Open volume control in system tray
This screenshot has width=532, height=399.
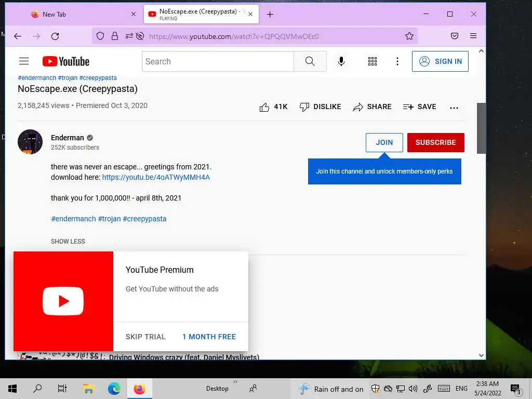(x=413, y=389)
